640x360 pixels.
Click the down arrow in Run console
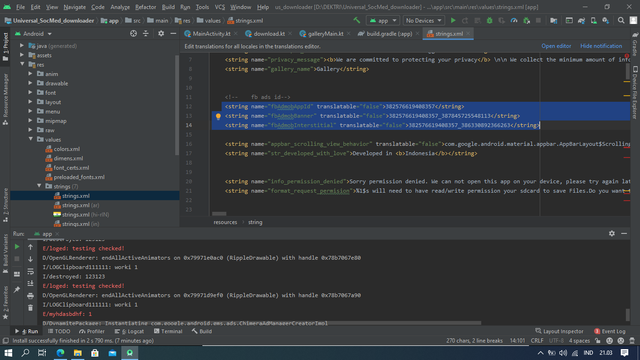(30, 259)
